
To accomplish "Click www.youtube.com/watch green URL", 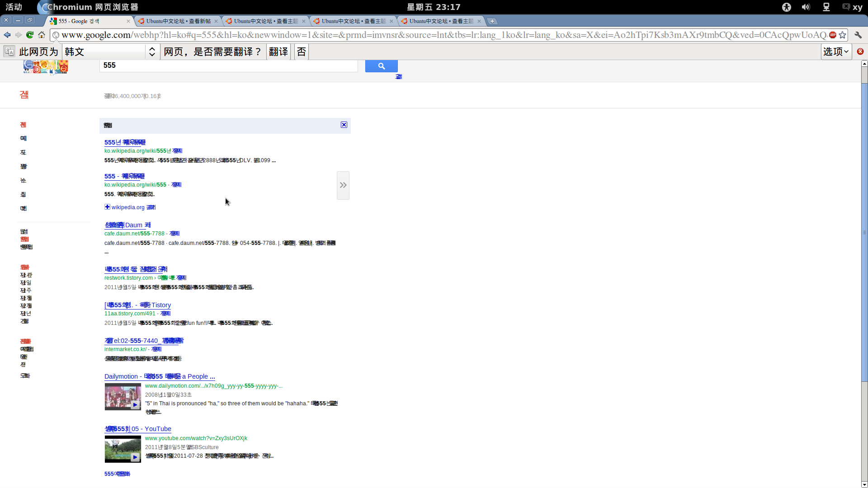I will [x=196, y=438].
